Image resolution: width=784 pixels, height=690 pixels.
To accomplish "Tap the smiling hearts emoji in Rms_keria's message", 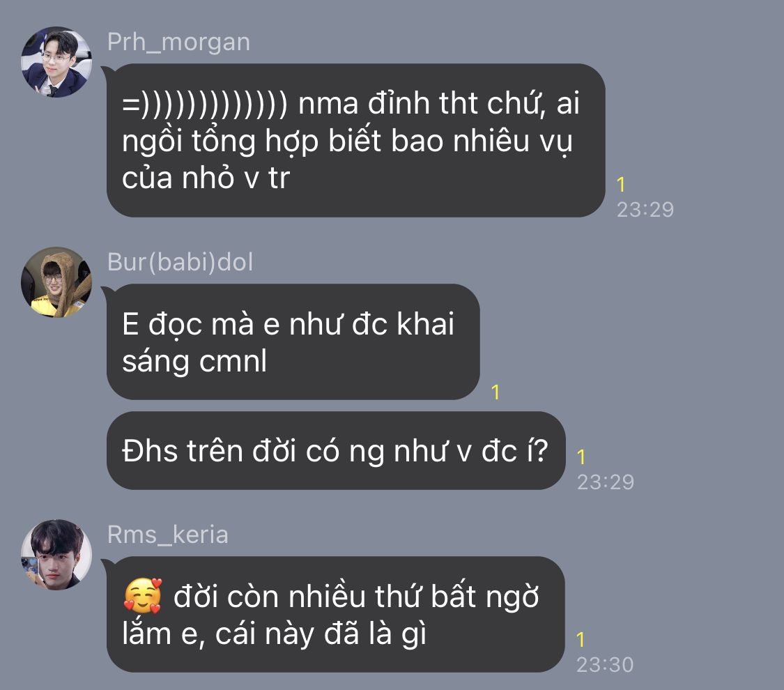I will (142, 596).
